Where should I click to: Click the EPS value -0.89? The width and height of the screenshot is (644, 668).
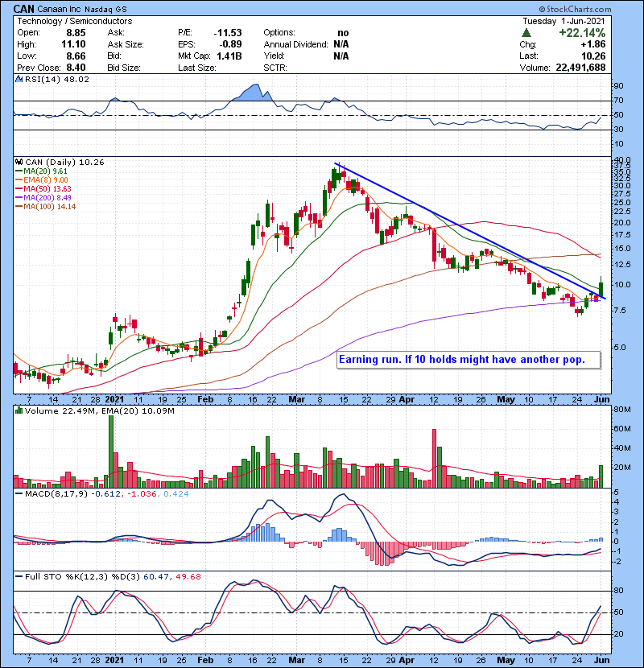pos(230,44)
